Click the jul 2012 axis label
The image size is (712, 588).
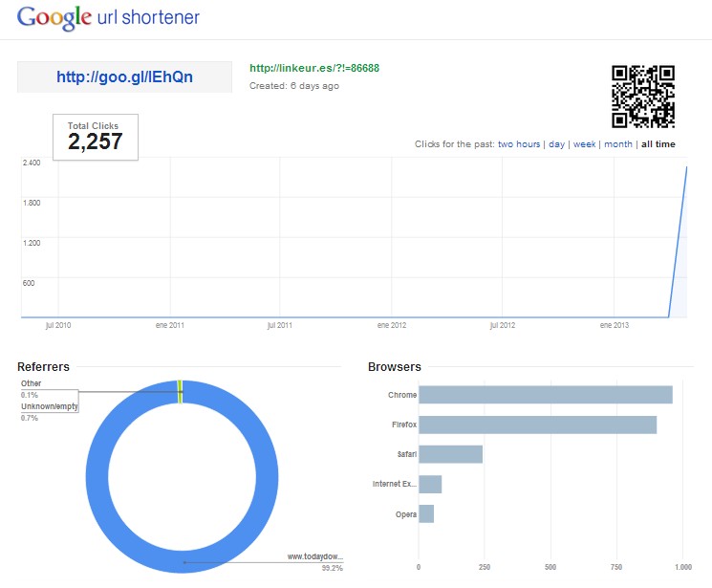pos(502,325)
